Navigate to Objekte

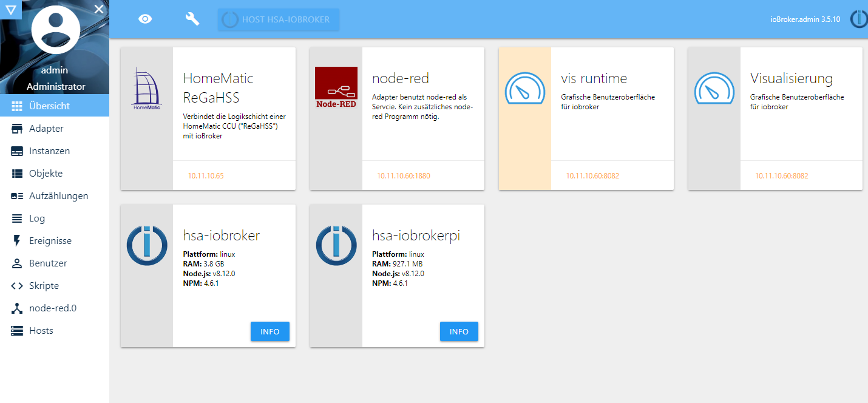coord(55,174)
